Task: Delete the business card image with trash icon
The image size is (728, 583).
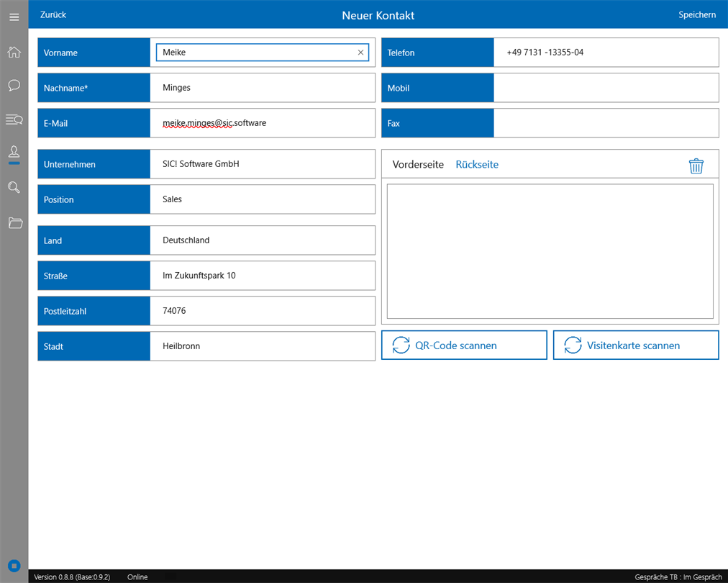Action: (x=696, y=166)
